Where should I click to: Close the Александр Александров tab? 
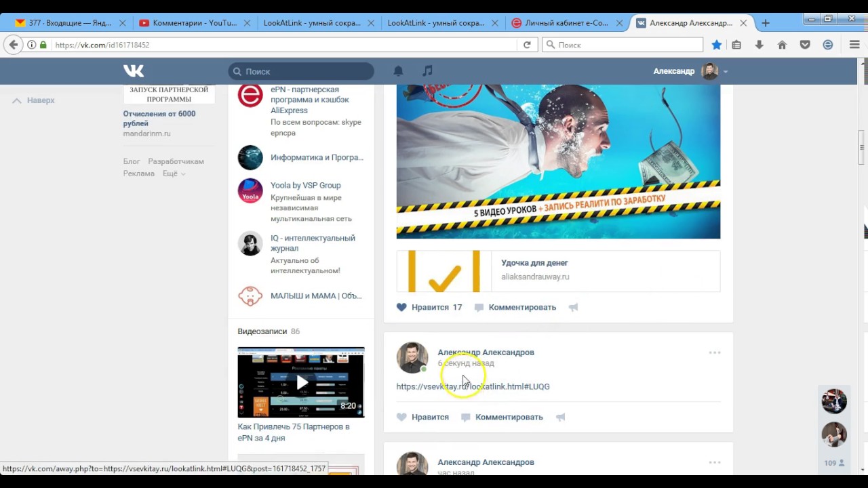point(743,23)
